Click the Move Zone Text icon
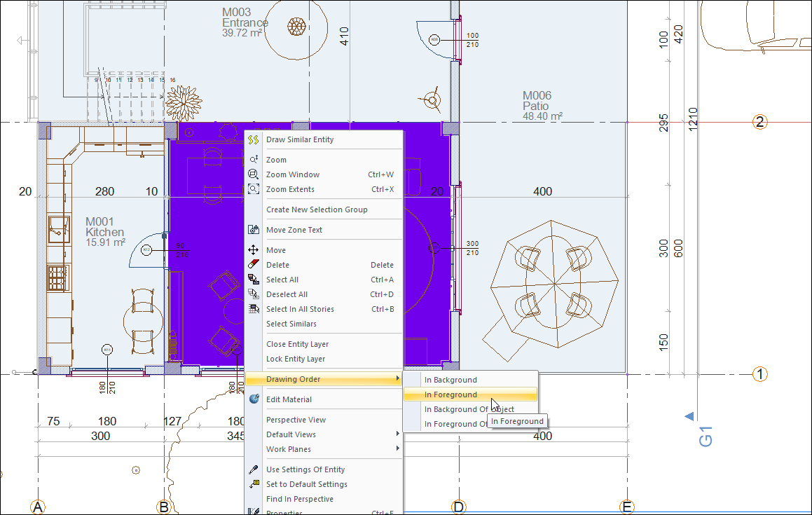Image resolution: width=812 pixels, height=515 pixels. click(x=254, y=230)
